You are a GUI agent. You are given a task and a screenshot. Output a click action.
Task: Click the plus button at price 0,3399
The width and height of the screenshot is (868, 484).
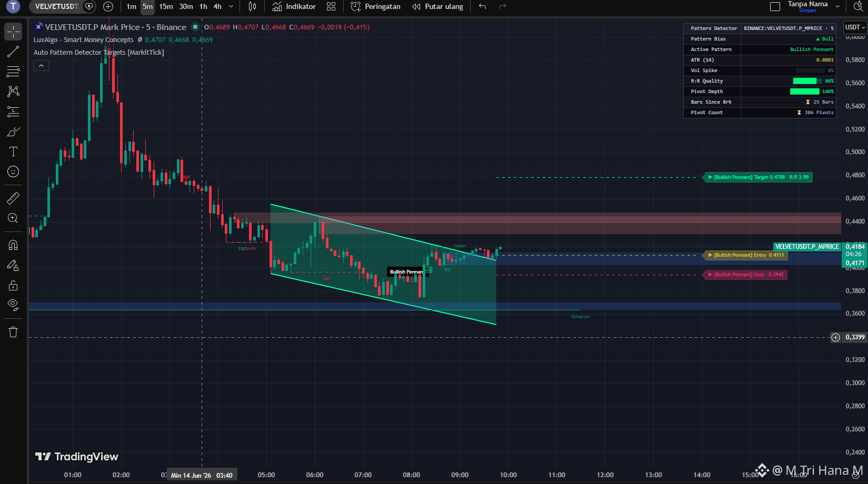(835, 337)
